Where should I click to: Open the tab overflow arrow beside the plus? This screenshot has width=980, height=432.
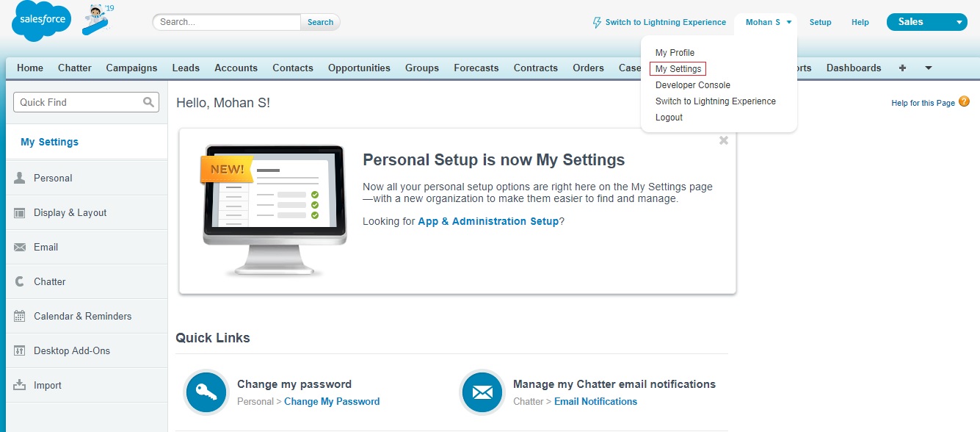927,68
